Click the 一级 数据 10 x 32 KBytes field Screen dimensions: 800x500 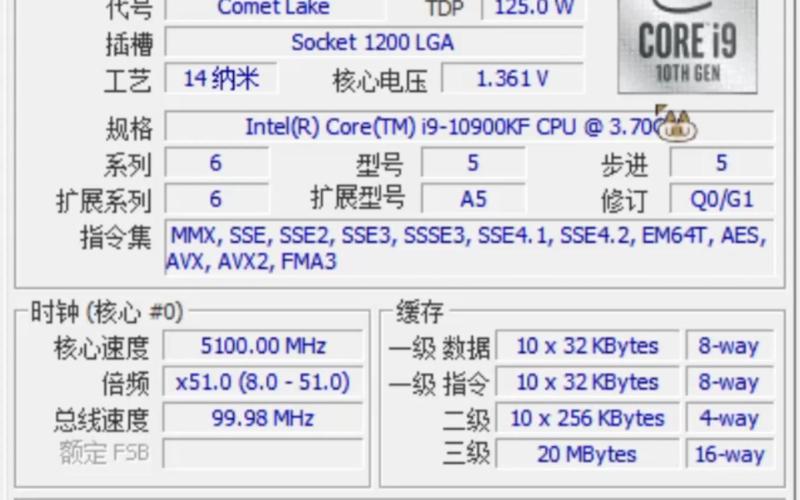[x=587, y=347]
